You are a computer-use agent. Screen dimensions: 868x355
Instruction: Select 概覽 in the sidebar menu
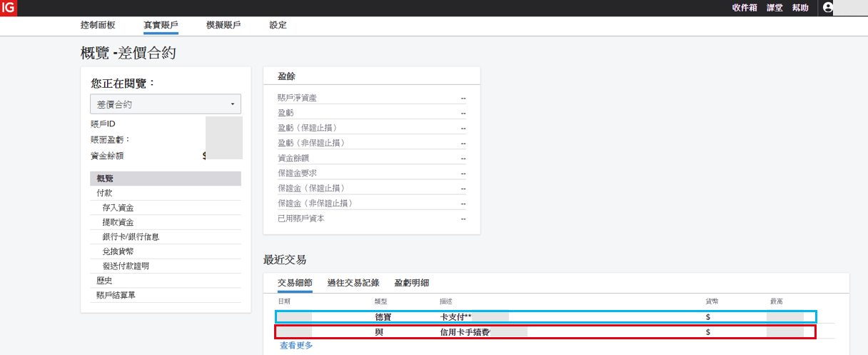tap(166, 179)
